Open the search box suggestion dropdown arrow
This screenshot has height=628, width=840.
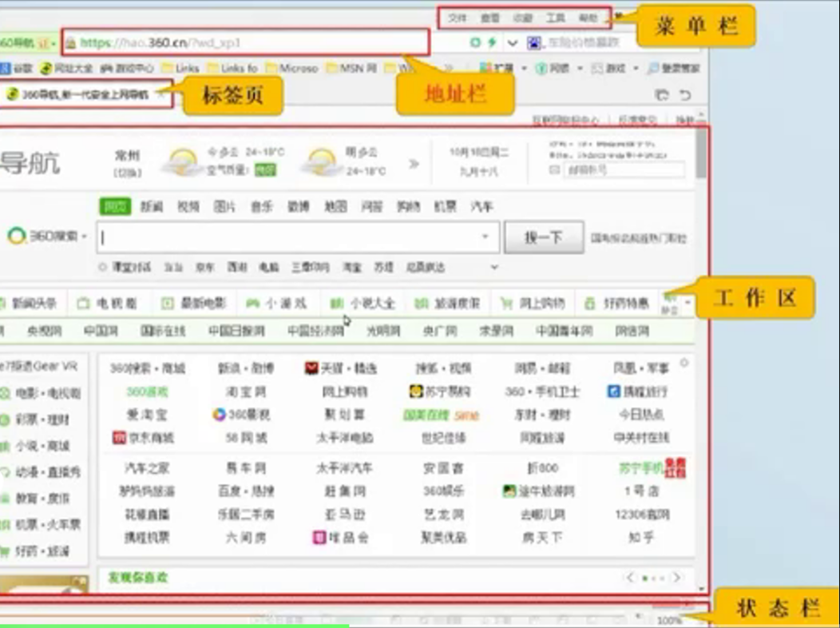tap(485, 236)
